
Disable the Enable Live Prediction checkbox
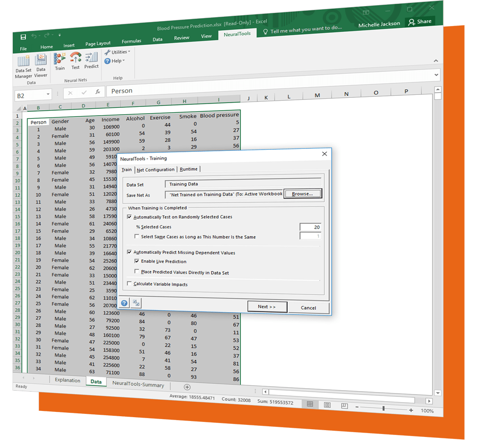click(137, 262)
